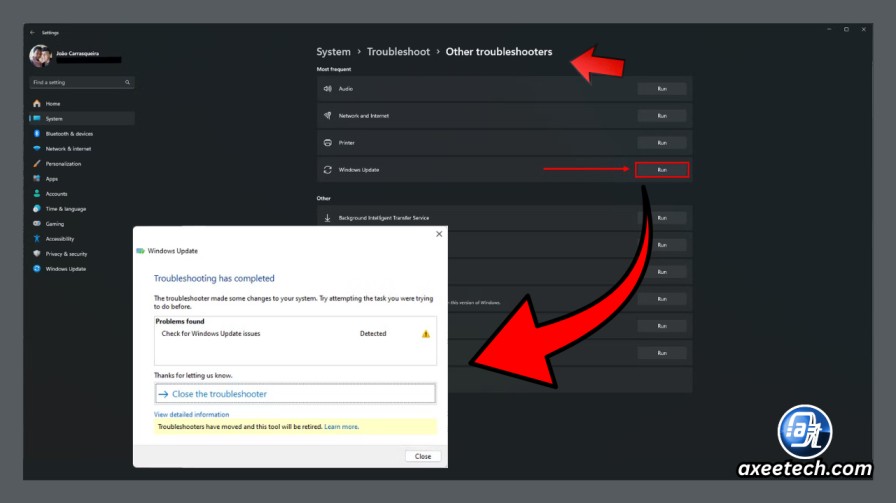Run the Windows Update troubleshooter
Screen dimensions: 896x503
(662, 170)
